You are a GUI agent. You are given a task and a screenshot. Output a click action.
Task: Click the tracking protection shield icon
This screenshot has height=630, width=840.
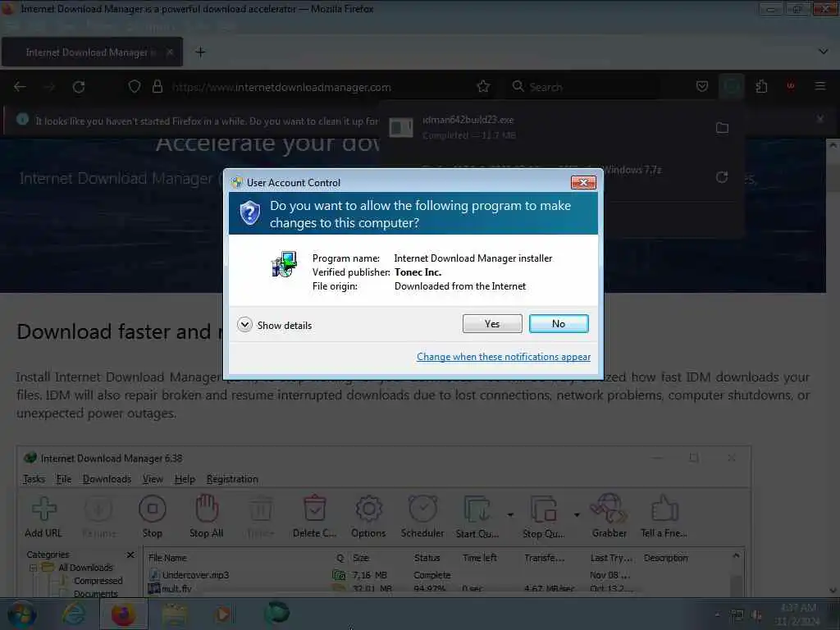(x=135, y=86)
